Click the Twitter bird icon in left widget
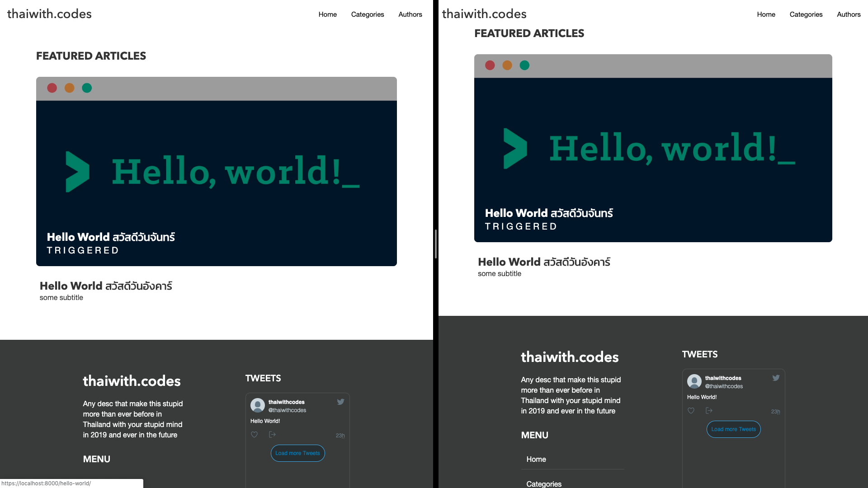This screenshot has width=868, height=488. (x=340, y=402)
